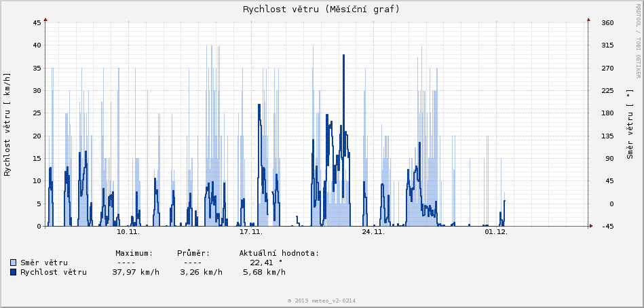Click the light blue Směr větru legend swatch
This screenshot has height=308, width=644.
pos(14,263)
